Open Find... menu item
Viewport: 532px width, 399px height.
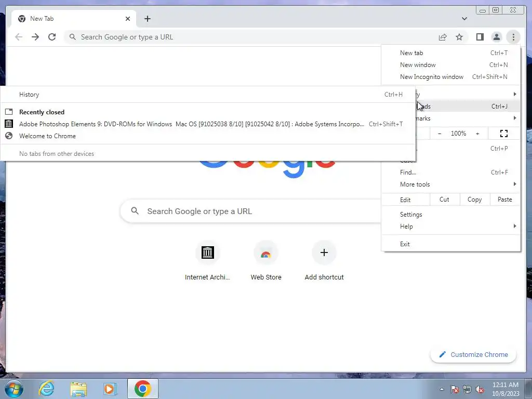tap(451, 172)
